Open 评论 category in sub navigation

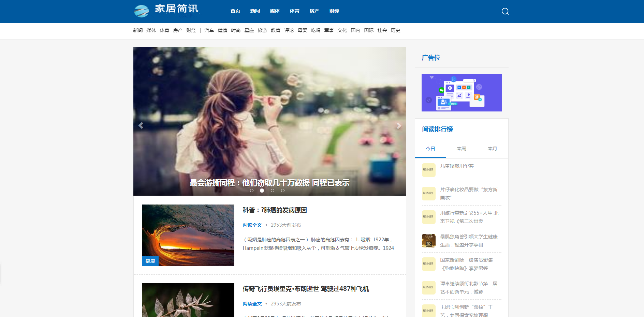289,30
